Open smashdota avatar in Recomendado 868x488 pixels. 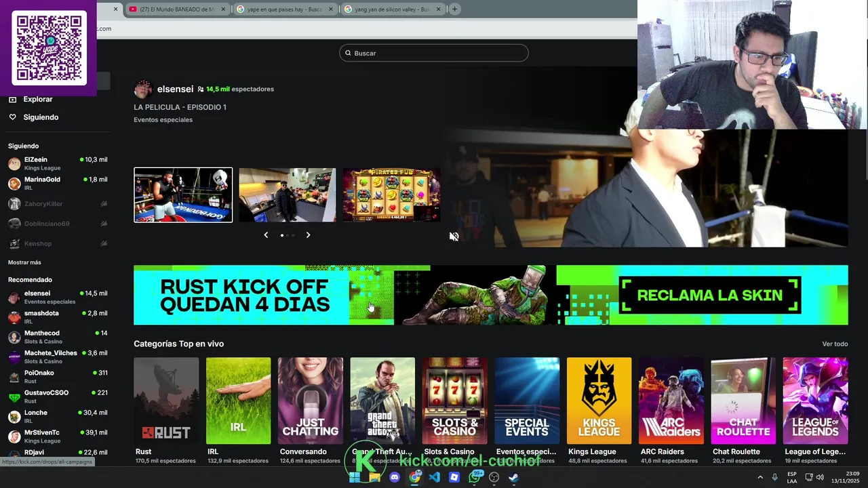(x=14, y=317)
